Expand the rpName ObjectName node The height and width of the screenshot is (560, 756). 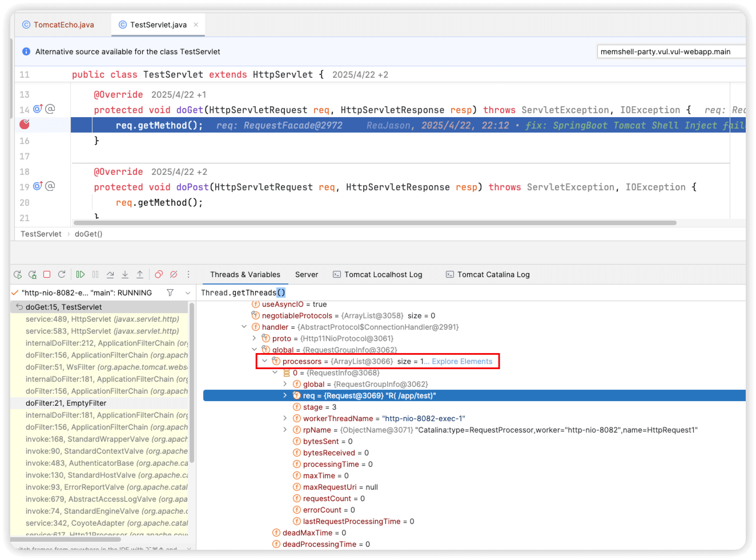[x=285, y=430]
